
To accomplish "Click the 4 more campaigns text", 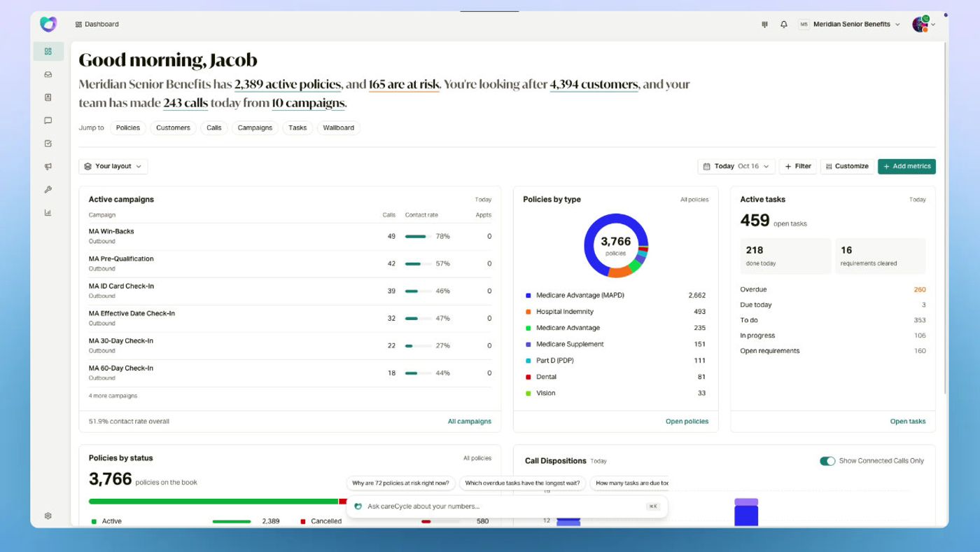I will [113, 396].
